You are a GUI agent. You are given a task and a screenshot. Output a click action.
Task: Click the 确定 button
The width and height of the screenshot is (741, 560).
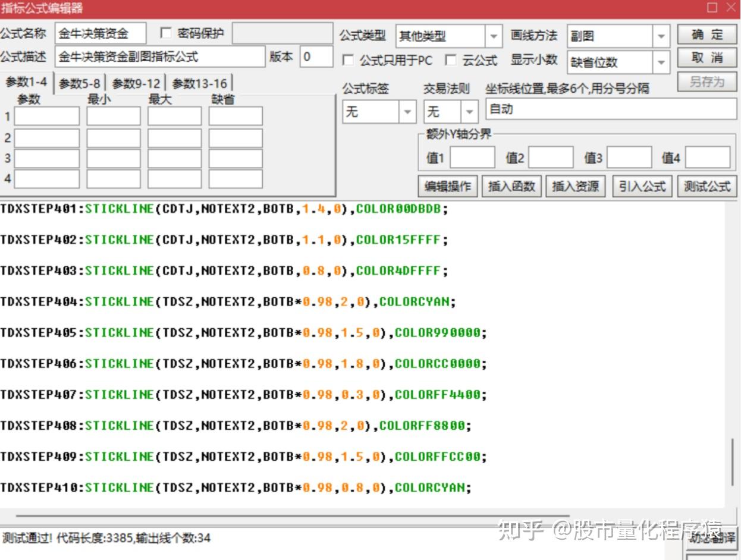(707, 34)
